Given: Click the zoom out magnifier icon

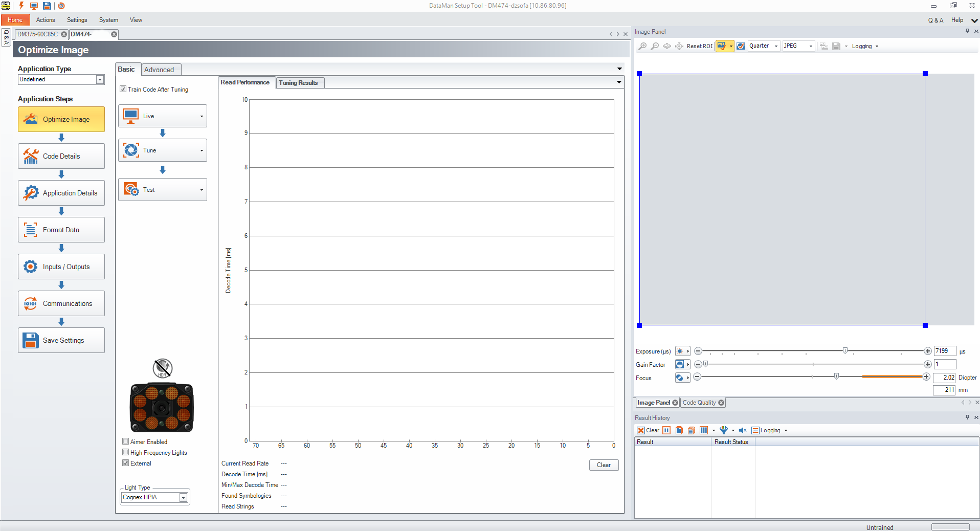Looking at the screenshot, I should [x=655, y=46].
